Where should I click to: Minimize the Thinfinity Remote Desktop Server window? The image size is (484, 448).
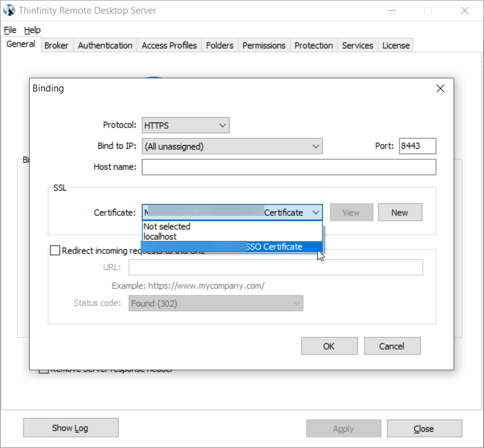point(392,11)
